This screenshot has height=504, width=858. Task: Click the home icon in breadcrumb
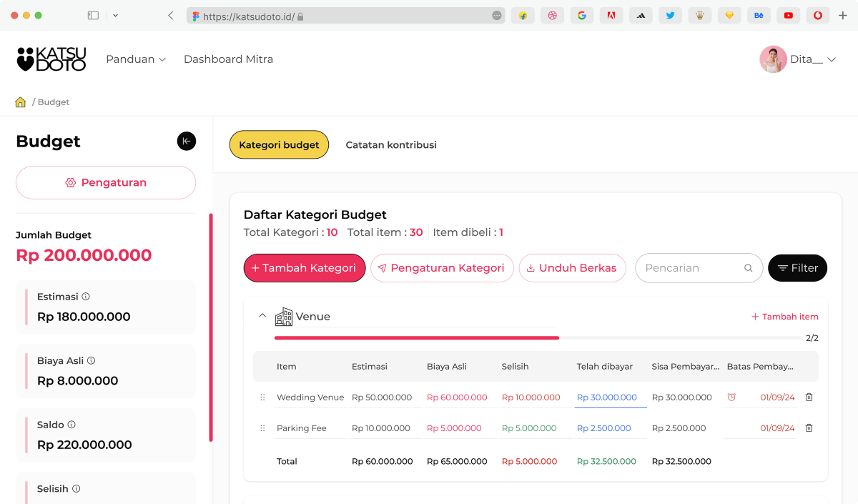(21, 102)
